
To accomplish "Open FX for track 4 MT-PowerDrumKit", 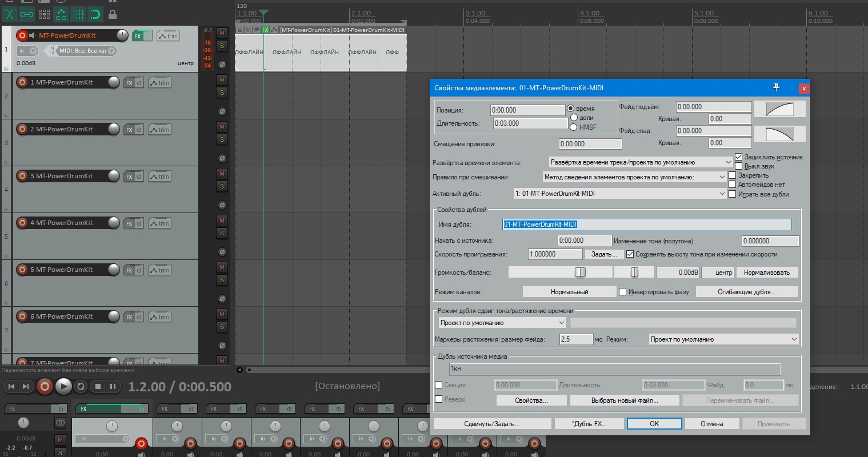I will [x=129, y=223].
